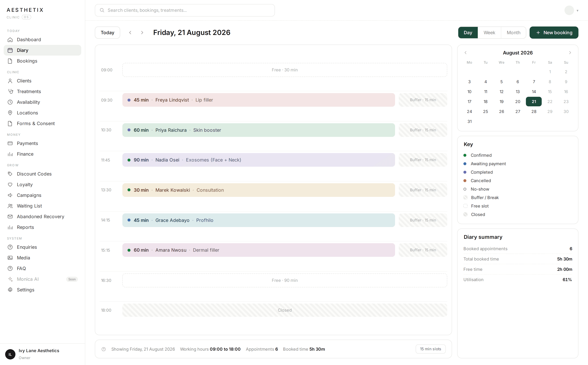Open Forms & Consent page
This screenshot has width=588, height=365.
point(42,123)
